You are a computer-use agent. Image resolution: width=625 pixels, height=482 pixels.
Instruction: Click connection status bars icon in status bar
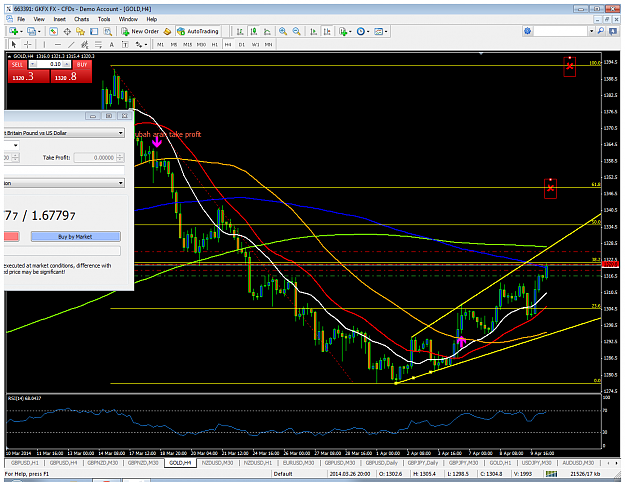(x=551, y=474)
